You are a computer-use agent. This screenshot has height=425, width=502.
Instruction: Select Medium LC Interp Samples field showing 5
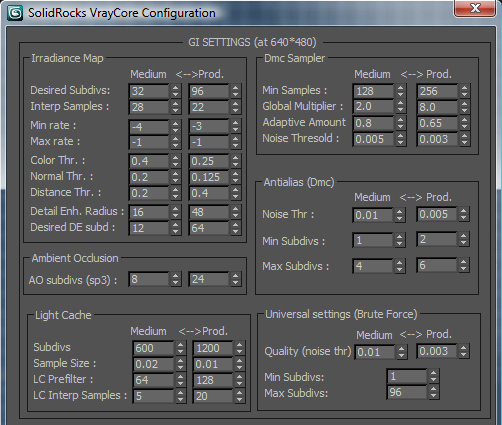[153, 396]
